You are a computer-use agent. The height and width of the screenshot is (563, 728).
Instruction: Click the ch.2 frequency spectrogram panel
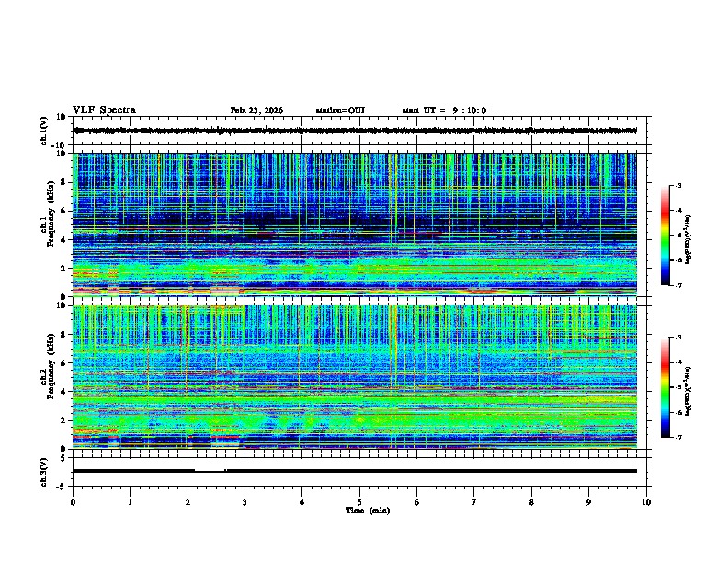pyautogui.click(x=355, y=377)
